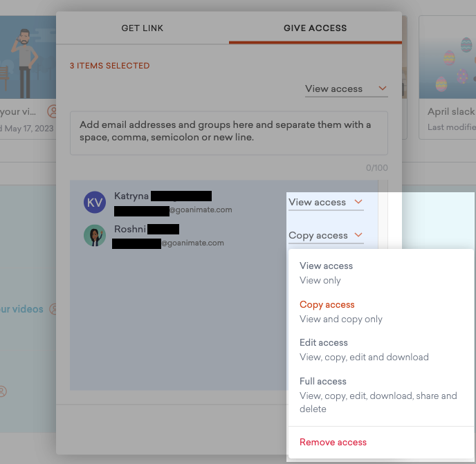Screen dimensions: 476x464
Task: Select the GIVE ACCESS tab
Action: pos(315,28)
